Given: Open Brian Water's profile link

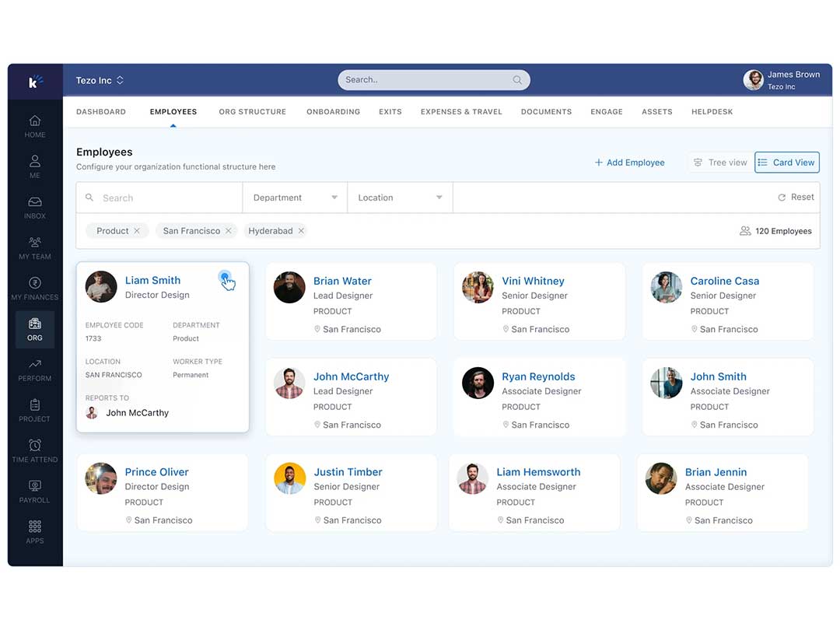Looking at the screenshot, I should (342, 281).
